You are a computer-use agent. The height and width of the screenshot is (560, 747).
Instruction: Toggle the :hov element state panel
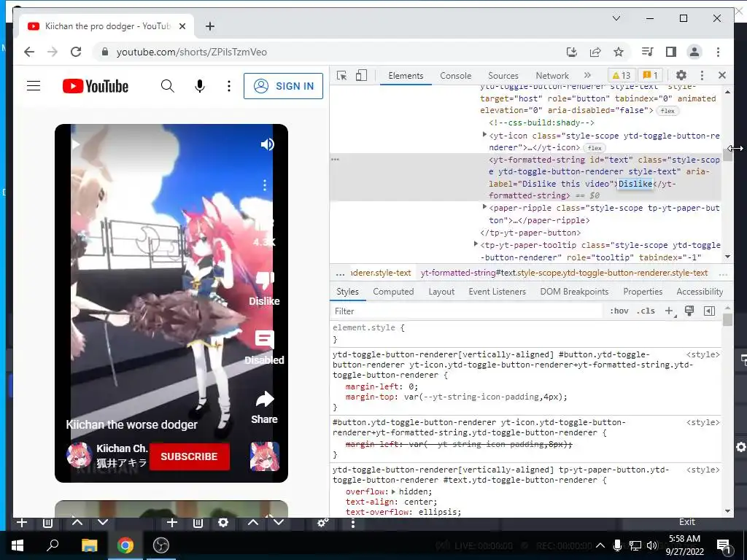tap(619, 311)
